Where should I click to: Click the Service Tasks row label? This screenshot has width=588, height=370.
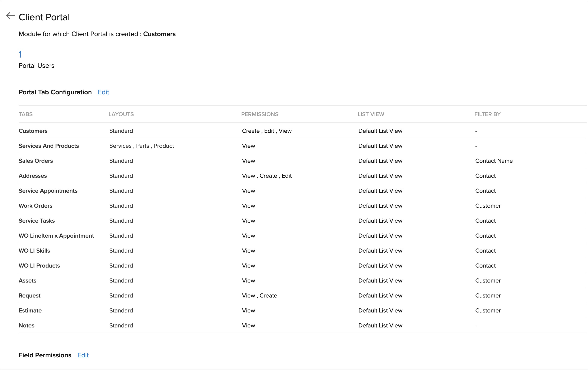(37, 221)
